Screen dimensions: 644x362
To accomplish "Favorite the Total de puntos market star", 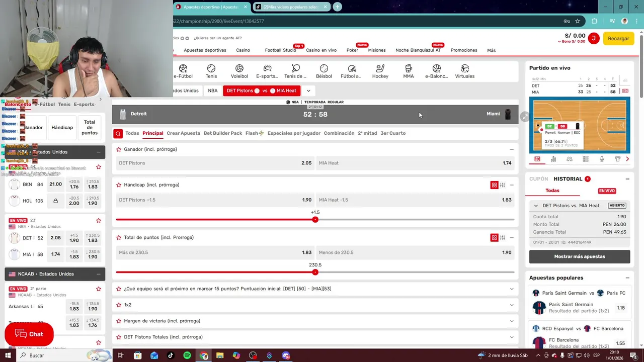I will point(119,238).
